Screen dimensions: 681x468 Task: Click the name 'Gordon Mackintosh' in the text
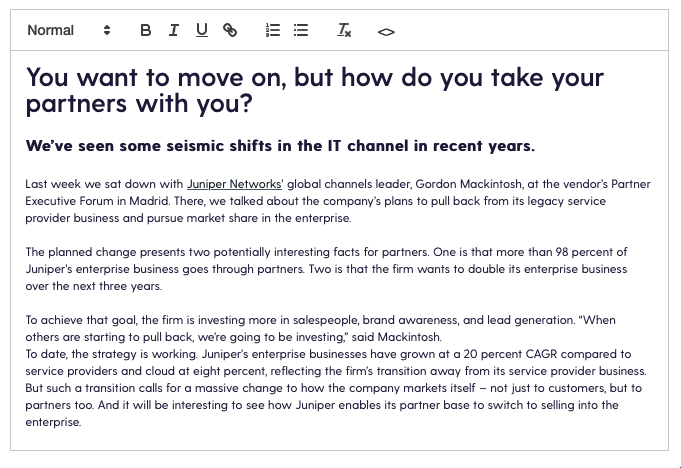pos(469,184)
